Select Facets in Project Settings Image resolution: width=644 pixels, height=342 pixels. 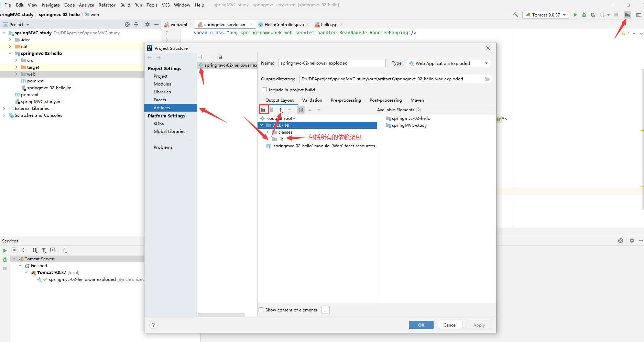[x=160, y=100]
